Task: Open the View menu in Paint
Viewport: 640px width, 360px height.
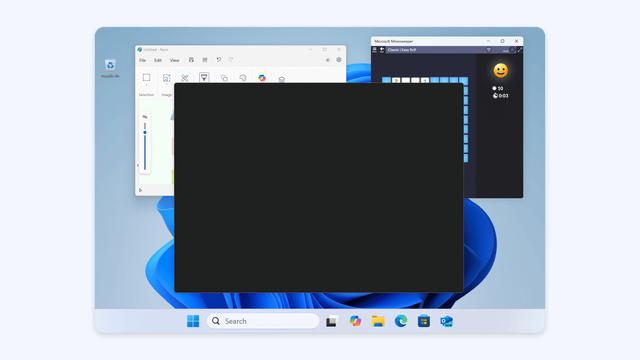Action: (x=174, y=60)
